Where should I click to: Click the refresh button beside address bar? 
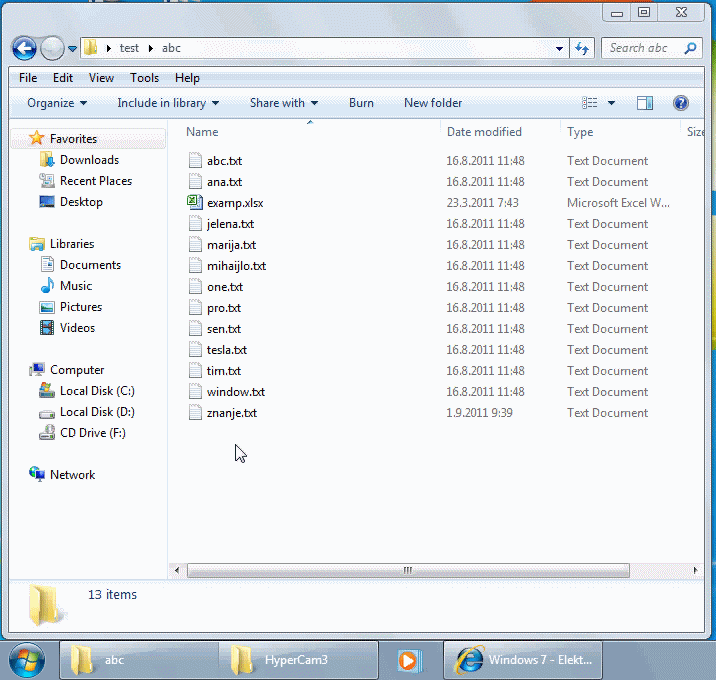pyautogui.click(x=582, y=48)
